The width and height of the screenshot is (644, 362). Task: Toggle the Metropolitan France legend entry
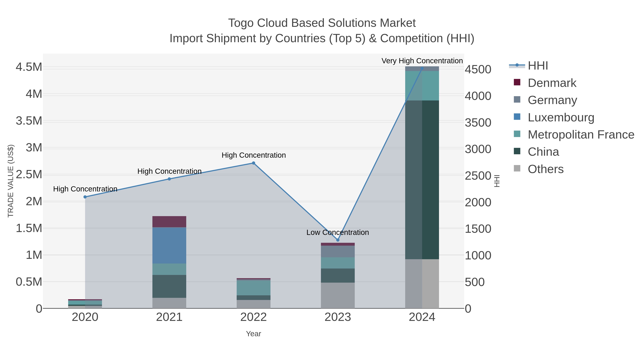pos(574,135)
